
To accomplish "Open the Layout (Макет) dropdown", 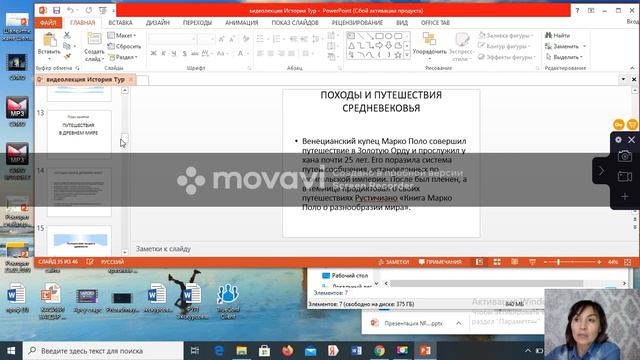I will (122, 36).
